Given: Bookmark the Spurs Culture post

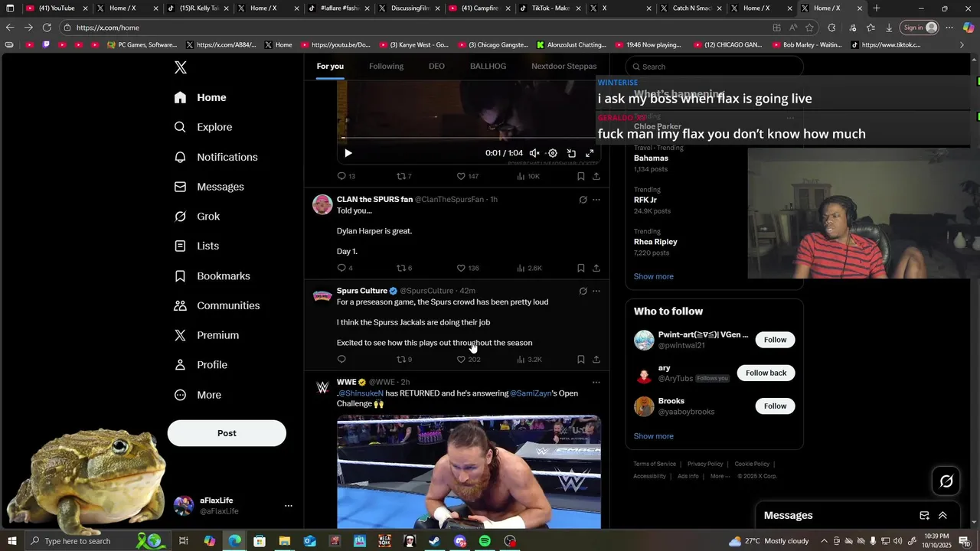Looking at the screenshot, I should pyautogui.click(x=581, y=360).
